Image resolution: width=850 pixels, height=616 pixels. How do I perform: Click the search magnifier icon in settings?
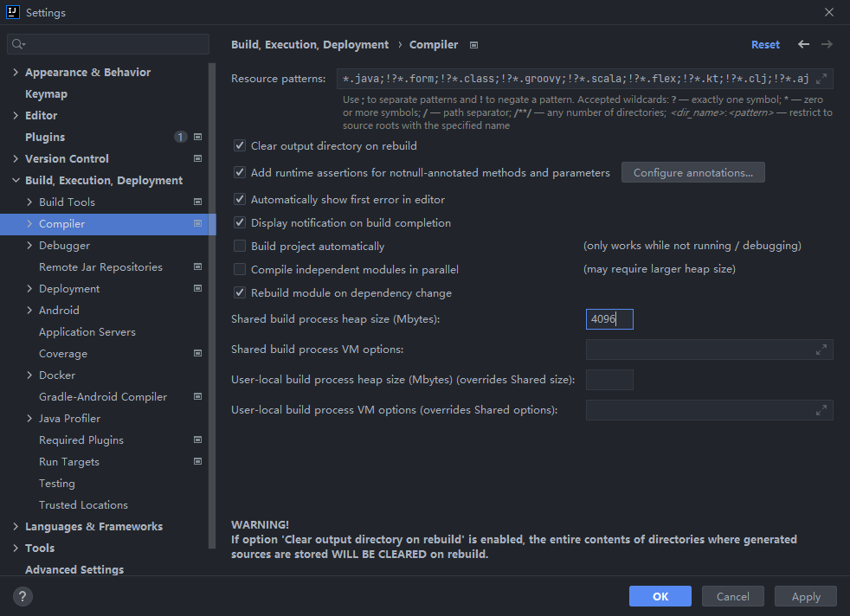click(x=18, y=44)
